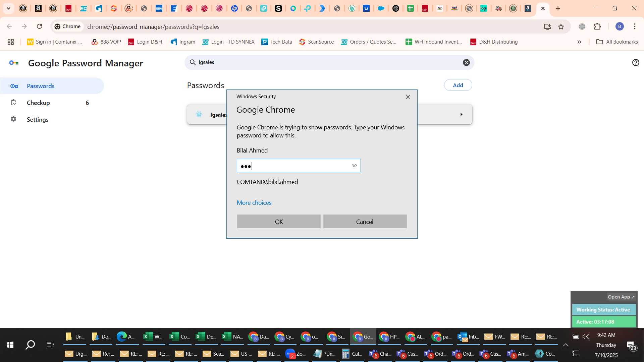Open Task View on taskbar
The height and width of the screenshot is (362, 644).
[x=50, y=345]
